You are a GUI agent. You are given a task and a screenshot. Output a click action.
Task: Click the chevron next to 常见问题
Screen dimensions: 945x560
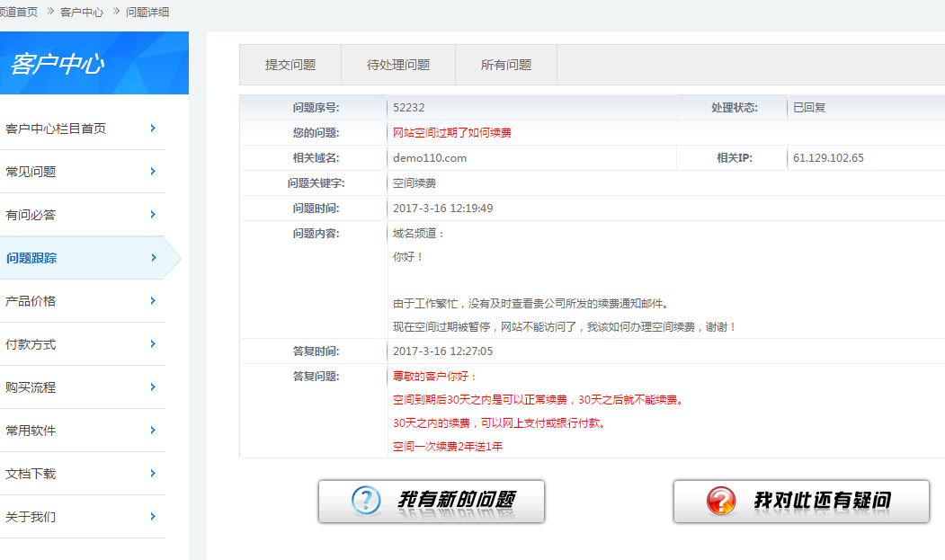click(x=154, y=172)
